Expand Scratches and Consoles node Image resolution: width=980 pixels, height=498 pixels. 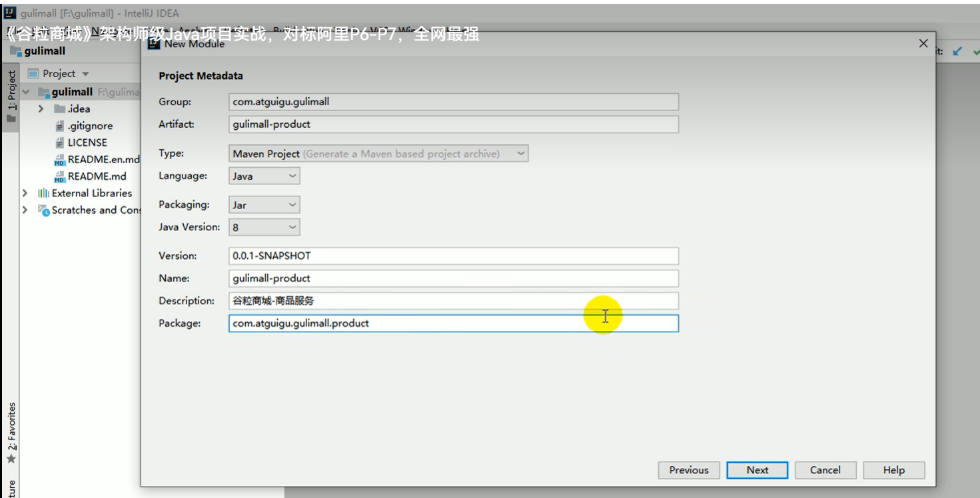(x=25, y=210)
